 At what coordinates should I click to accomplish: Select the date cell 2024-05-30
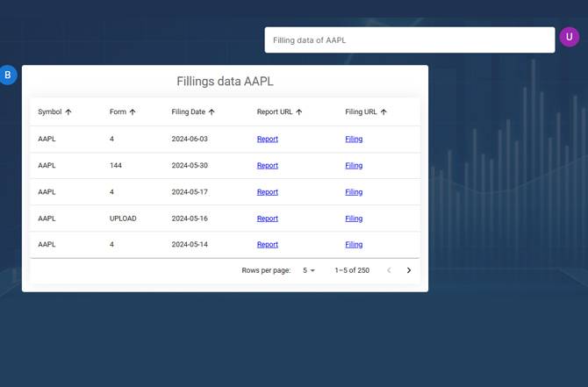(x=190, y=165)
